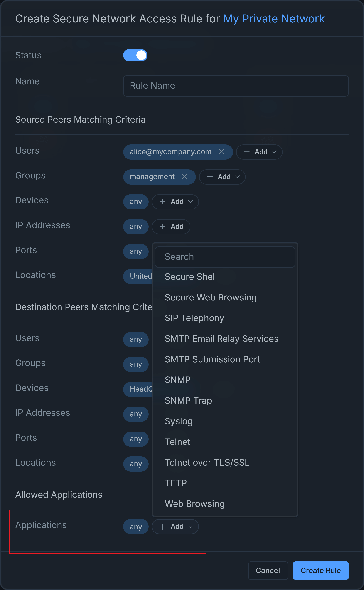
Task: Click plus icon in source Users Add button
Action: tap(247, 152)
